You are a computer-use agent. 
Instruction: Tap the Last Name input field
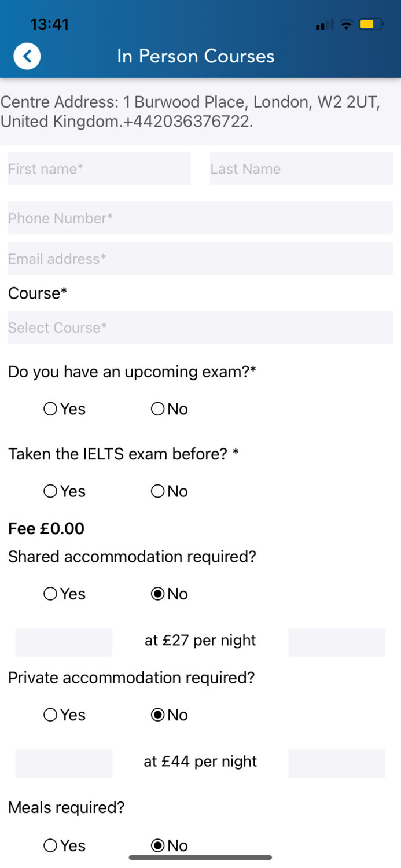(x=301, y=168)
